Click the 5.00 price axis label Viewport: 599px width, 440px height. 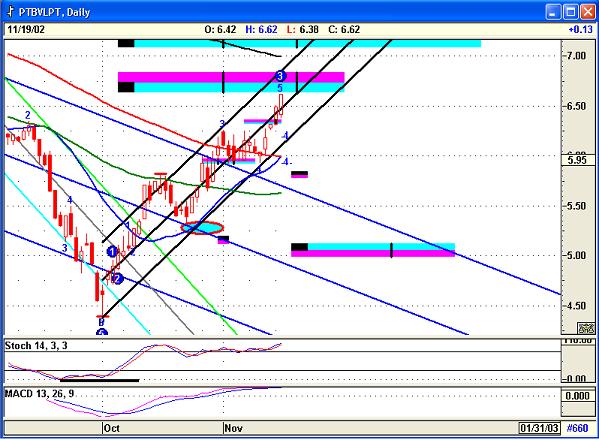(576, 255)
